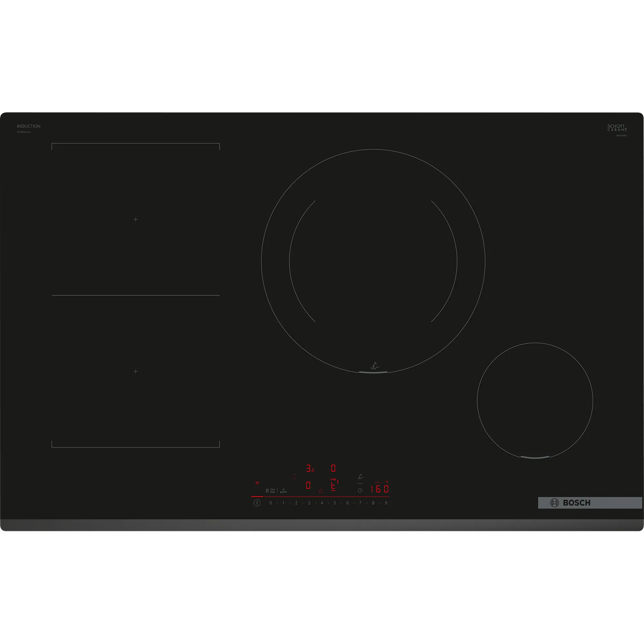644x644 pixels.
Task: Set power level to 0 on slider
Action: point(271,503)
